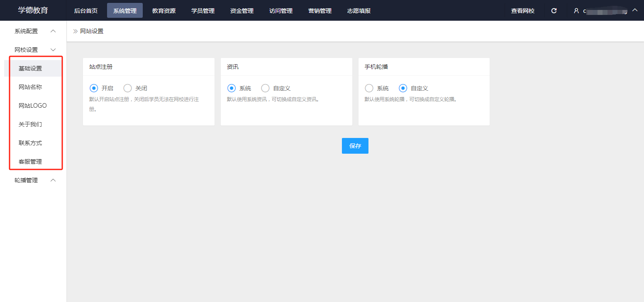Open the 资金管理 top menu
Screen dimensions: 644x302
[242, 11]
